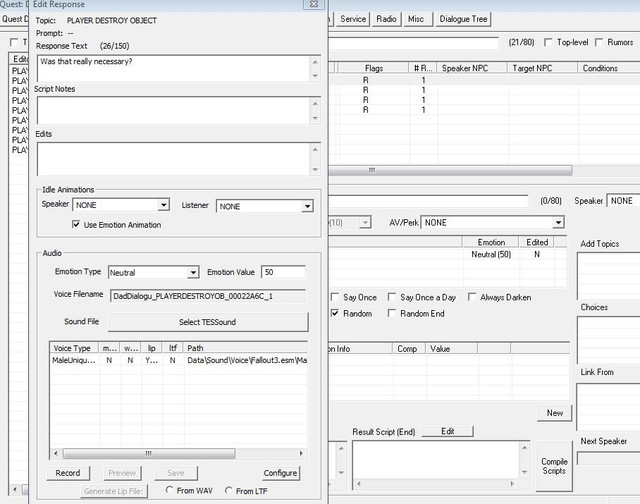Click Response Text scroll up arrow
Viewport: 640px width, 504px height.
315,62
